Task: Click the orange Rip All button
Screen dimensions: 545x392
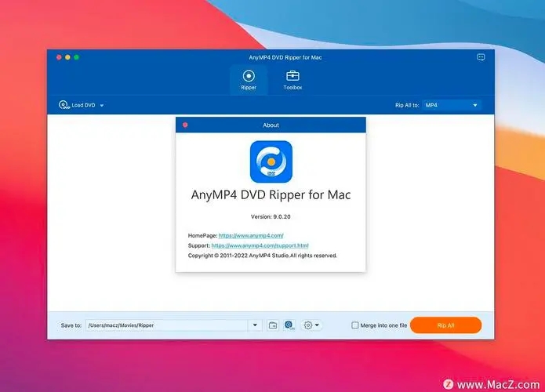Action: pos(446,325)
